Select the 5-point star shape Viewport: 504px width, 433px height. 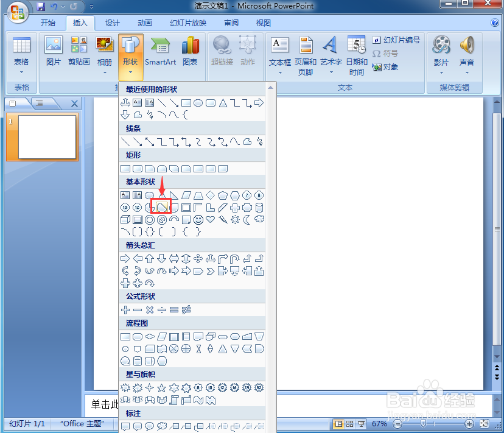pos(162,389)
